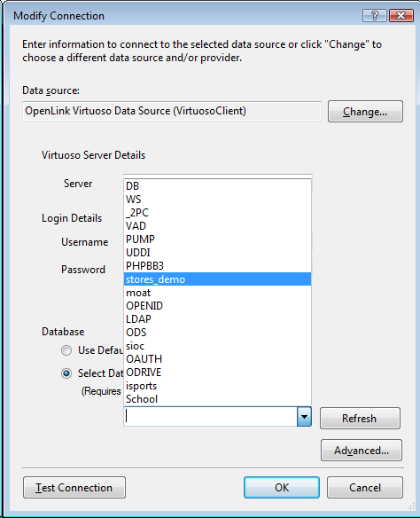Click the help question mark icon

(375, 16)
